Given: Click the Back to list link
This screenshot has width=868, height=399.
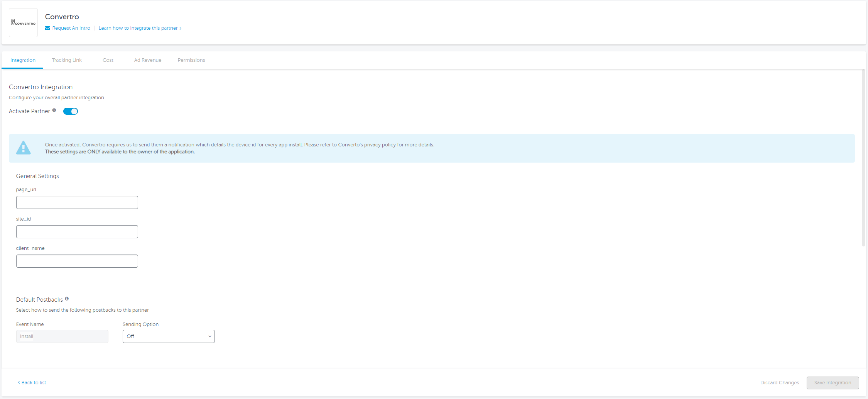Looking at the screenshot, I should pyautogui.click(x=32, y=383).
